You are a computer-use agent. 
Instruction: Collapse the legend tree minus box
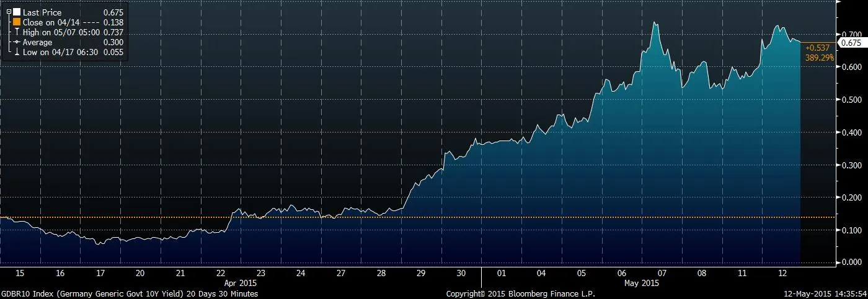pyautogui.click(x=8, y=12)
